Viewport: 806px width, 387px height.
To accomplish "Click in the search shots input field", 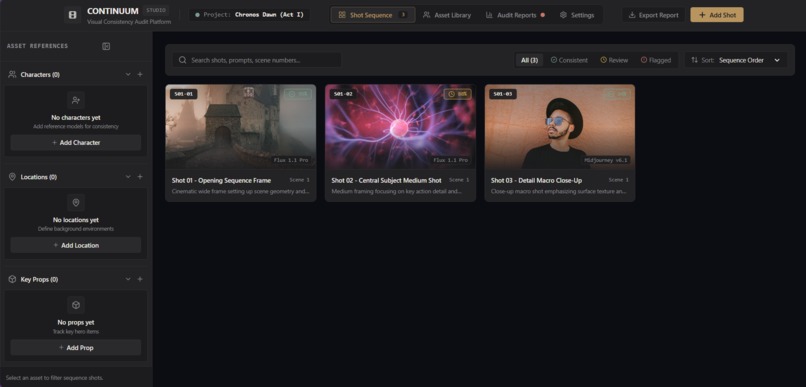I will coord(257,60).
